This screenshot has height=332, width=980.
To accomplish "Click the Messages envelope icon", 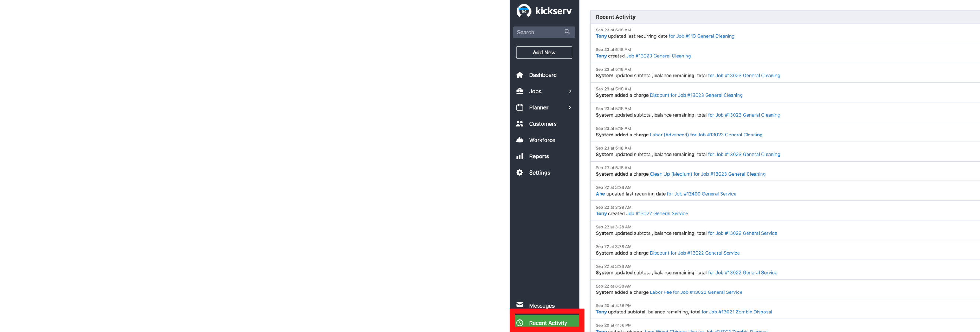I will tap(520, 305).
